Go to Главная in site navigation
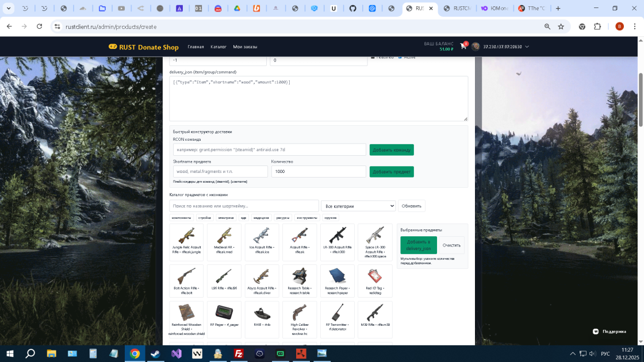644x362 pixels. pos(195,47)
